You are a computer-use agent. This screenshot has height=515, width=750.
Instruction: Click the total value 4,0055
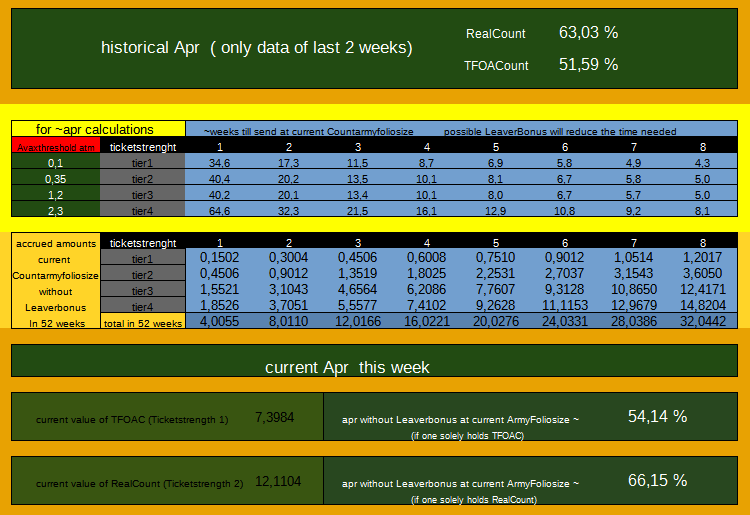coord(220,322)
